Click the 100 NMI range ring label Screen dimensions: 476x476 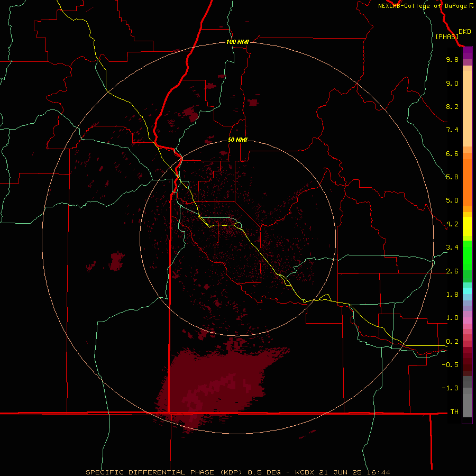(237, 42)
